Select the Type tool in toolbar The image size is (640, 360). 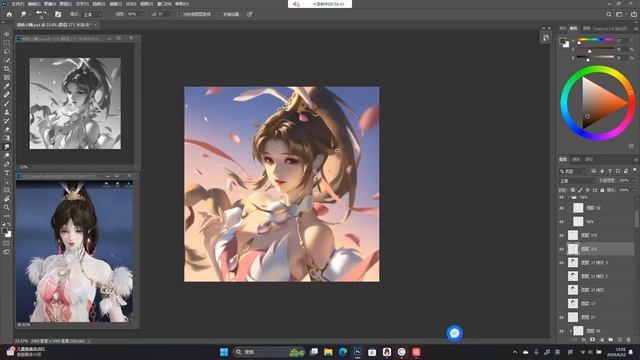click(x=7, y=173)
